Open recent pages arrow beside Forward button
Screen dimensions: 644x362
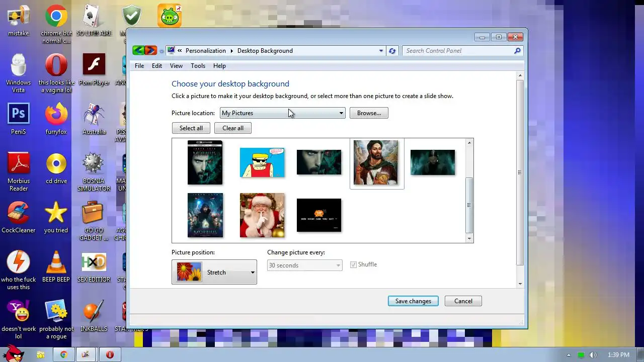(162, 51)
